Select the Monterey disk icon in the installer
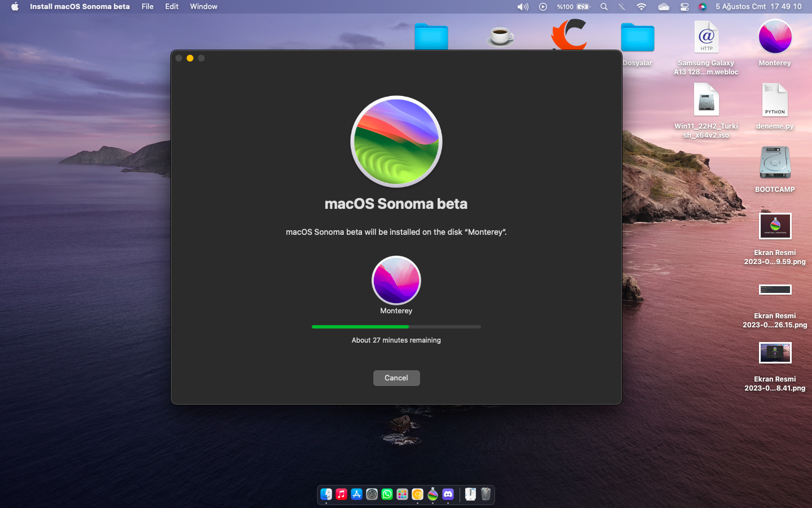 [x=396, y=281]
